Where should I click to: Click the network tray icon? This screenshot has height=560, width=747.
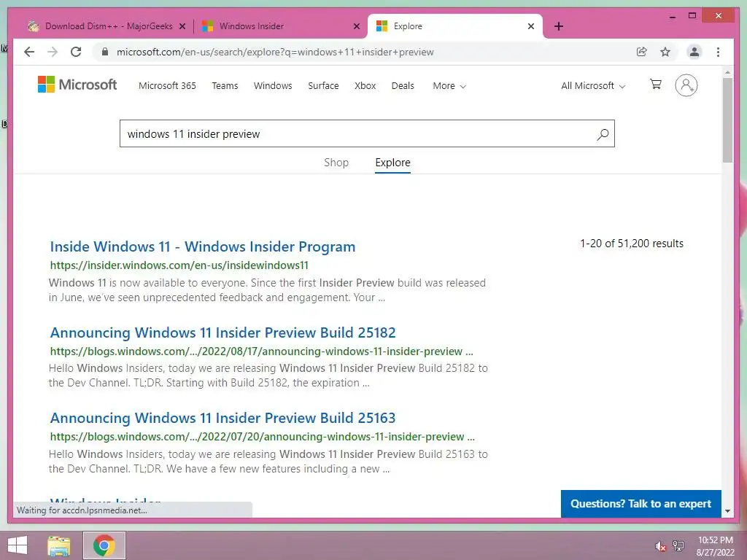(678, 546)
